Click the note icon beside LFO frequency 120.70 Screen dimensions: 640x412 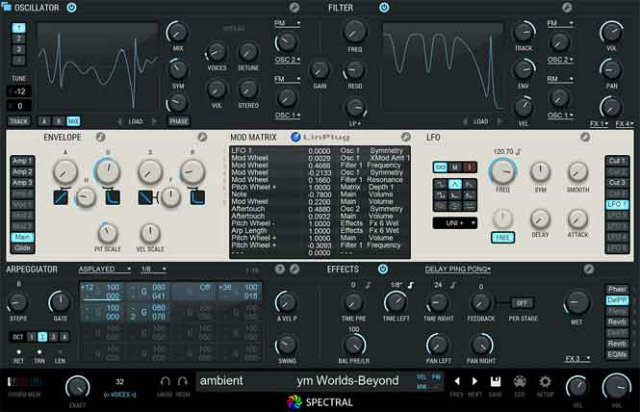[x=518, y=152]
